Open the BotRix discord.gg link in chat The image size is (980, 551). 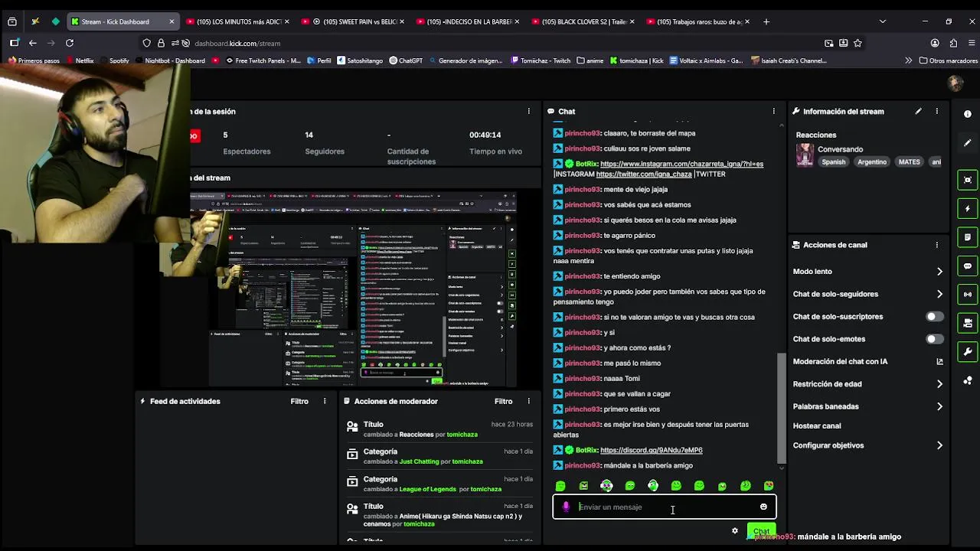651,450
